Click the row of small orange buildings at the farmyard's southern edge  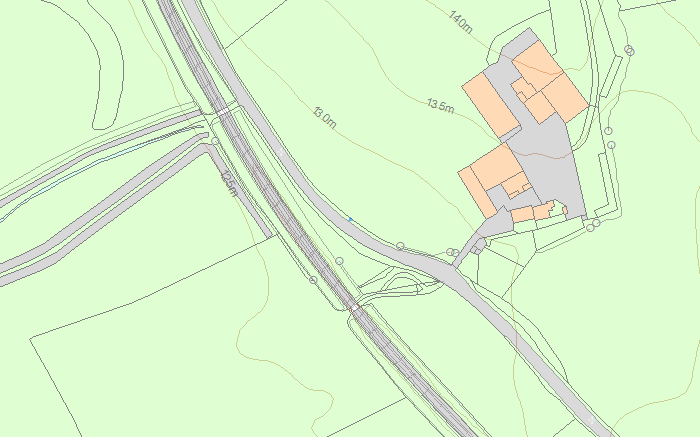[x=538, y=211]
